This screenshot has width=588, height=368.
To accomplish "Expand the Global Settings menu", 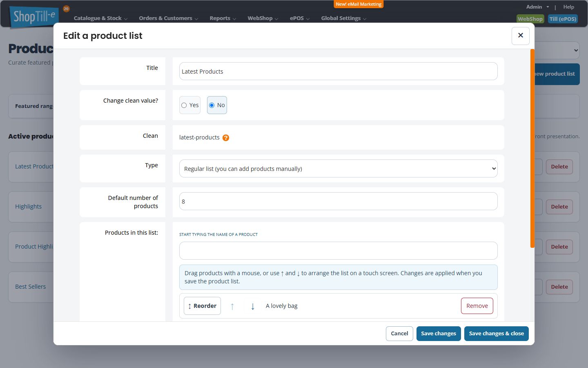I will tap(344, 18).
